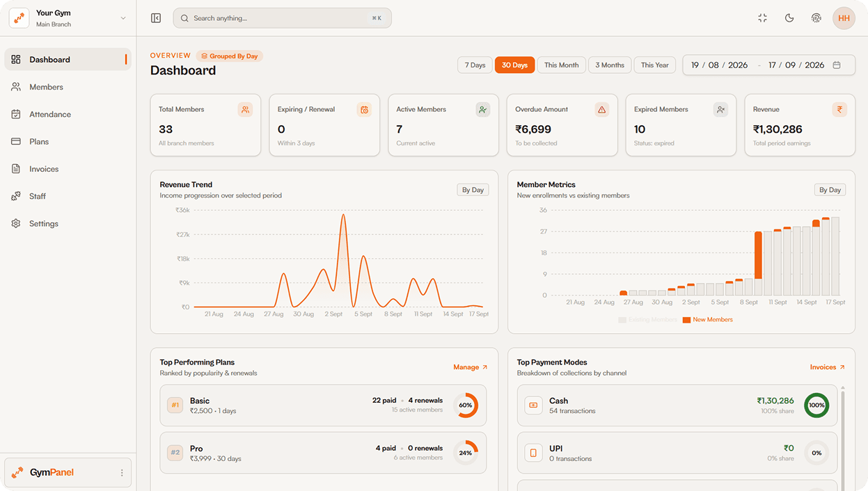Click the tall orange 9 Sept bar
The width and height of the screenshot is (868, 491).
tap(758, 255)
